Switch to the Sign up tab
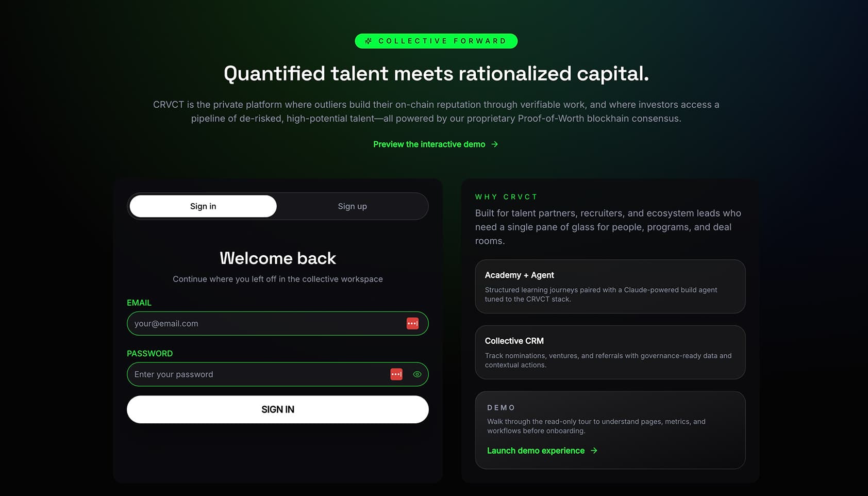868x496 pixels. [x=352, y=206]
